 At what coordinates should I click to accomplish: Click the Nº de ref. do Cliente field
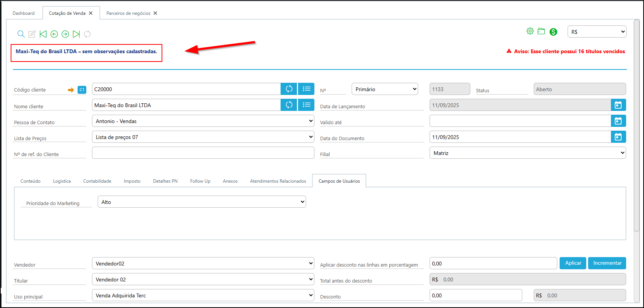(x=203, y=153)
